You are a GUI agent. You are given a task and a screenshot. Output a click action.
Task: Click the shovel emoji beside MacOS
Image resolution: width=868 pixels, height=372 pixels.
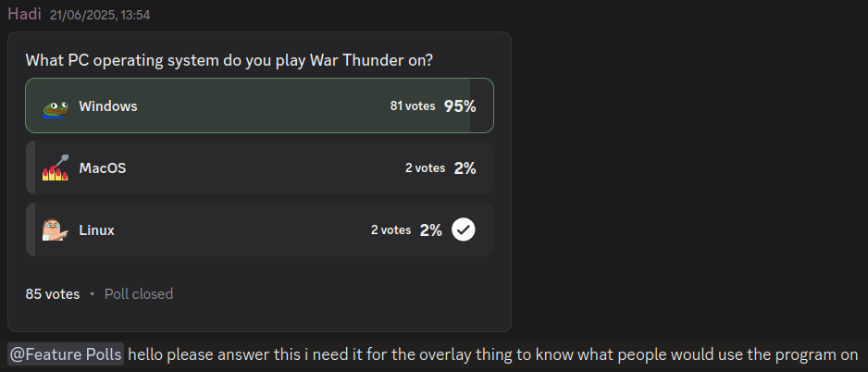[56, 168]
